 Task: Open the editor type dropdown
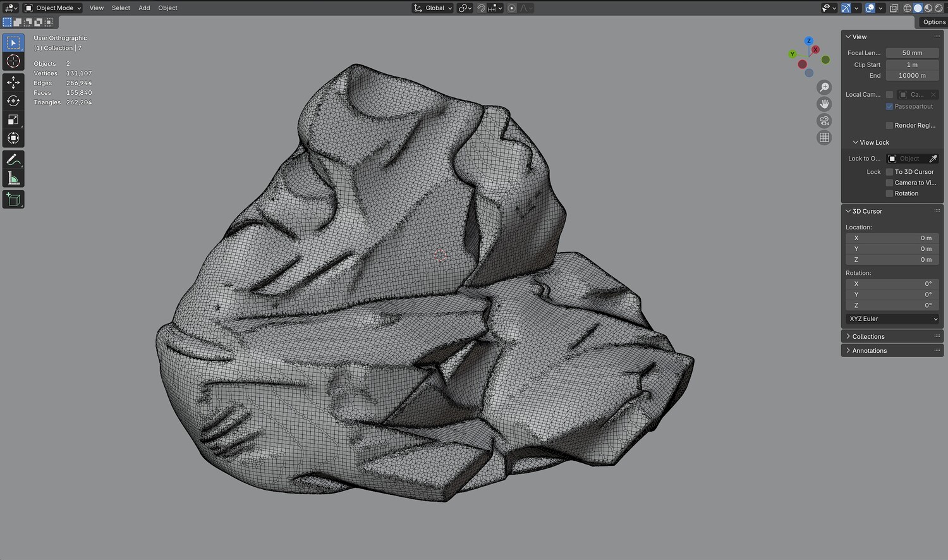11,8
